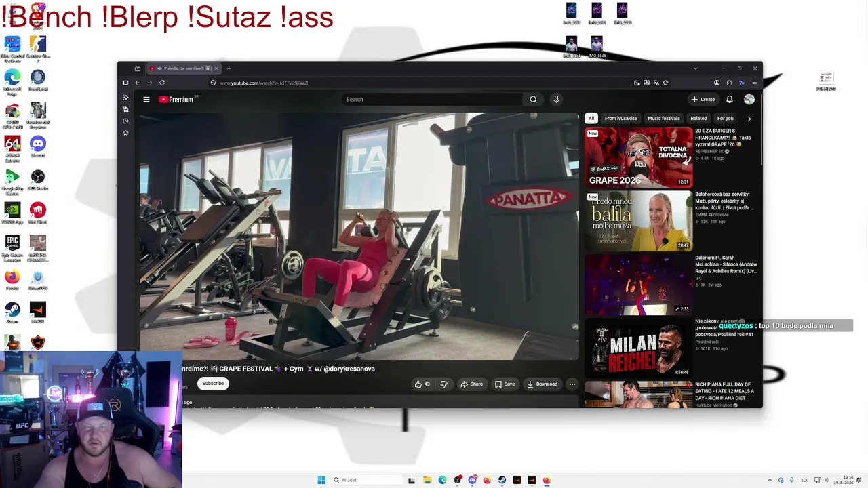Viewport: 868px width, 488px height.
Task: Open GRAPE 2026 video thumbnail
Action: coord(639,157)
